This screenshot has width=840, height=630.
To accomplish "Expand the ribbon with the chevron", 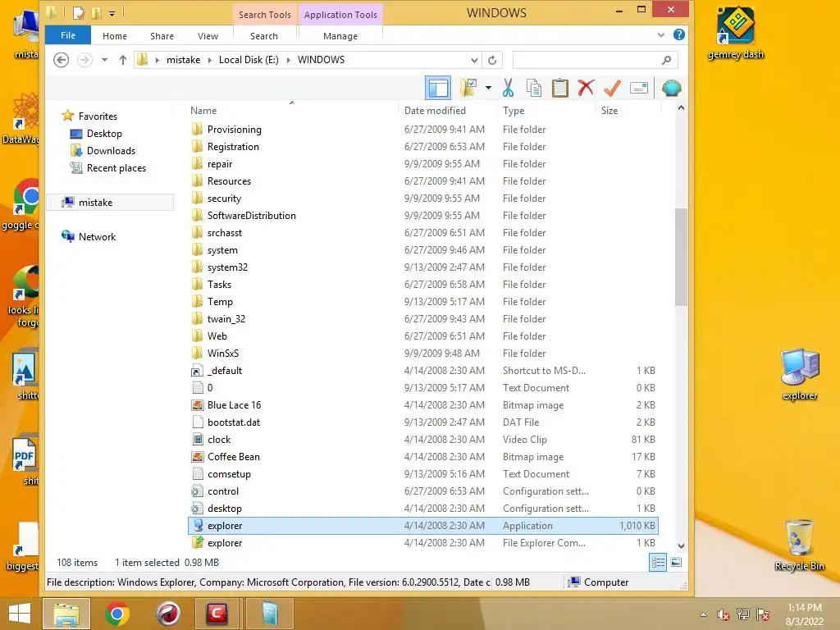I will [x=660, y=35].
